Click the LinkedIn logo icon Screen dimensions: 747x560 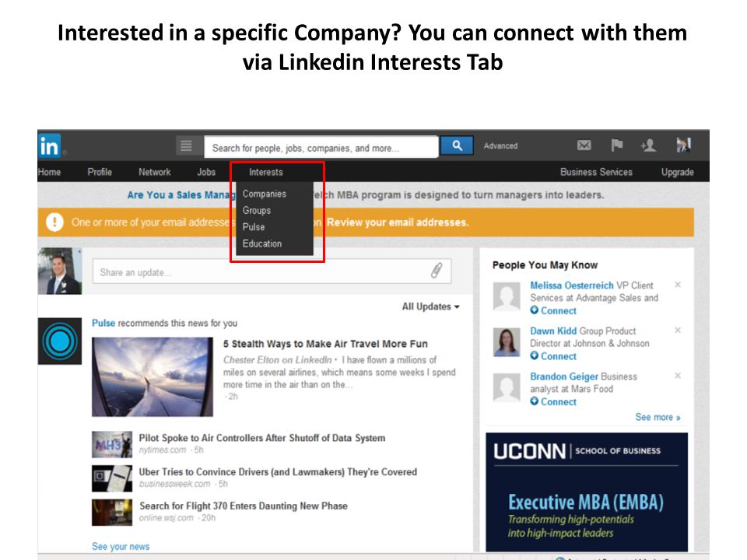coord(50,145)
